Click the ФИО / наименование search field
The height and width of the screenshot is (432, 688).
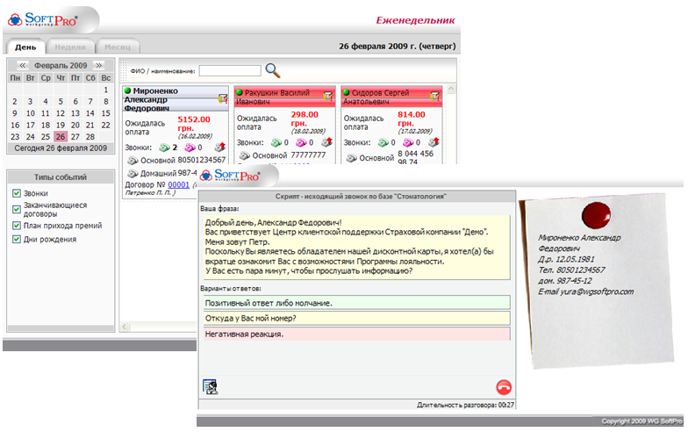point(229,71)
